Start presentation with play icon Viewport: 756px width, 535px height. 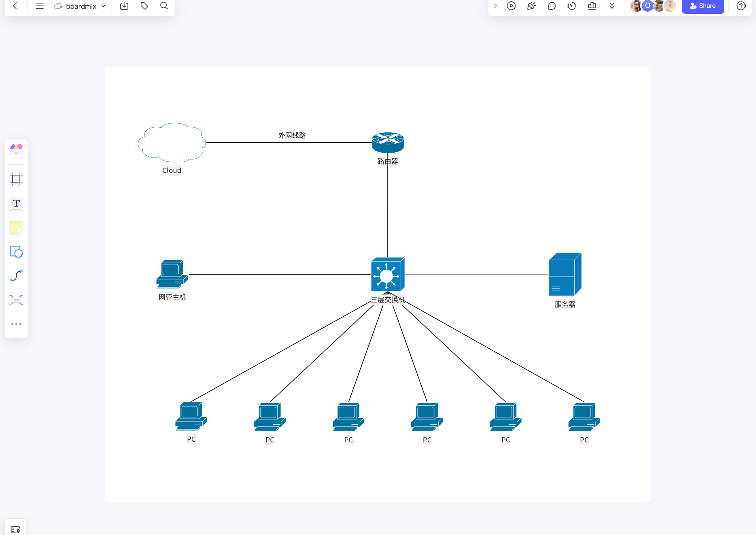coord(511,6)
